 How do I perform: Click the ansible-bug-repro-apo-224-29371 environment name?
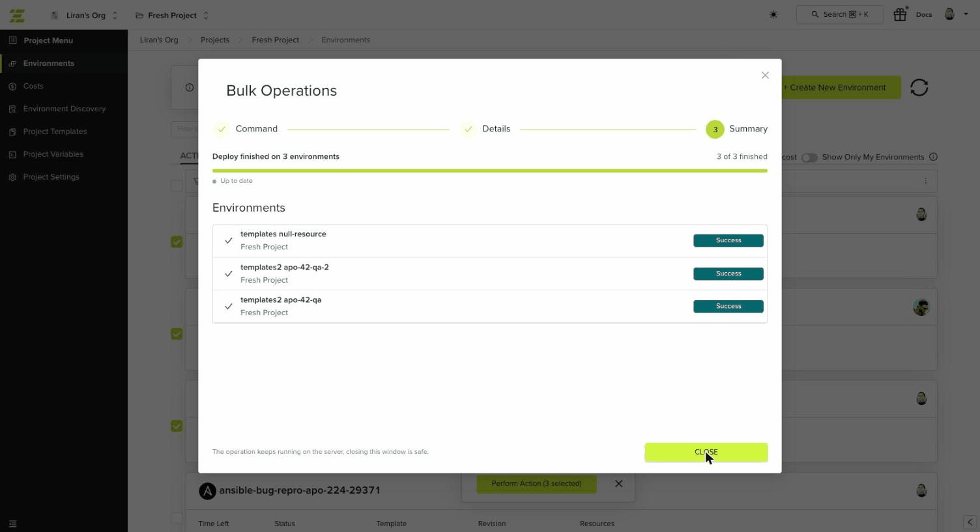click(x=300, y=490)
